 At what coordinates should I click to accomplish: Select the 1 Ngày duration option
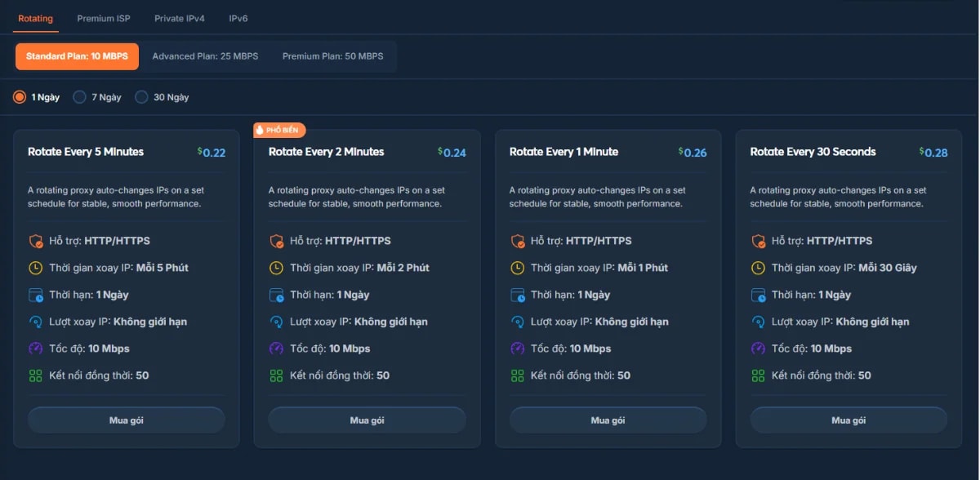(x=20, y=96)
